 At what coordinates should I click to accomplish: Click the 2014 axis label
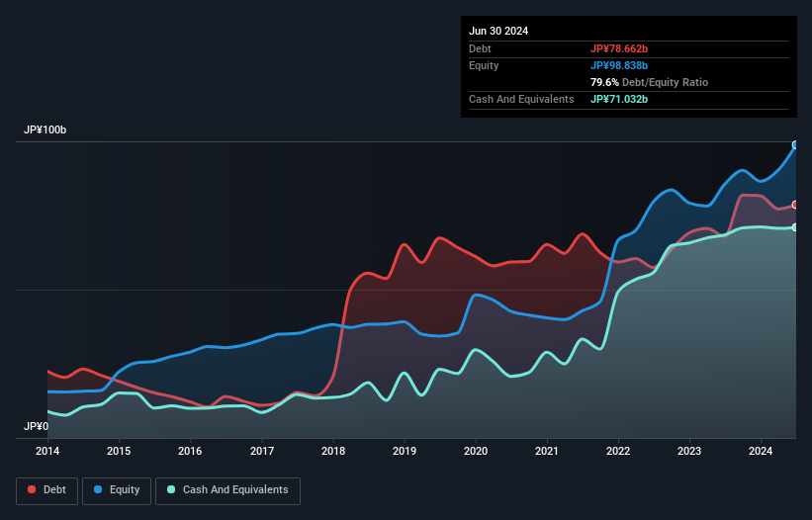[x=47, y=451]
